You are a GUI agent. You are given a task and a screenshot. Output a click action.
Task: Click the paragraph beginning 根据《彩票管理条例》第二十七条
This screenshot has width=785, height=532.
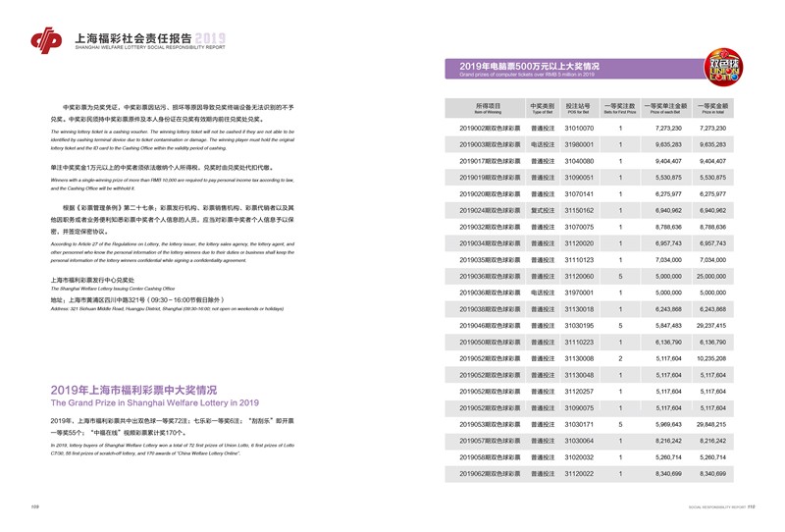pyautogui.click(x=173, y=220)
